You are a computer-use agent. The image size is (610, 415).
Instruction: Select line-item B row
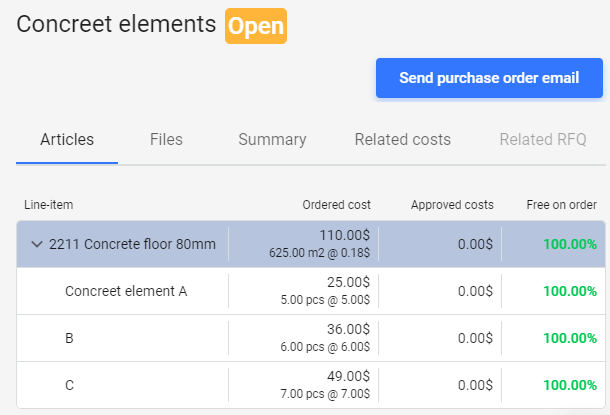click(x=311, y=338)
